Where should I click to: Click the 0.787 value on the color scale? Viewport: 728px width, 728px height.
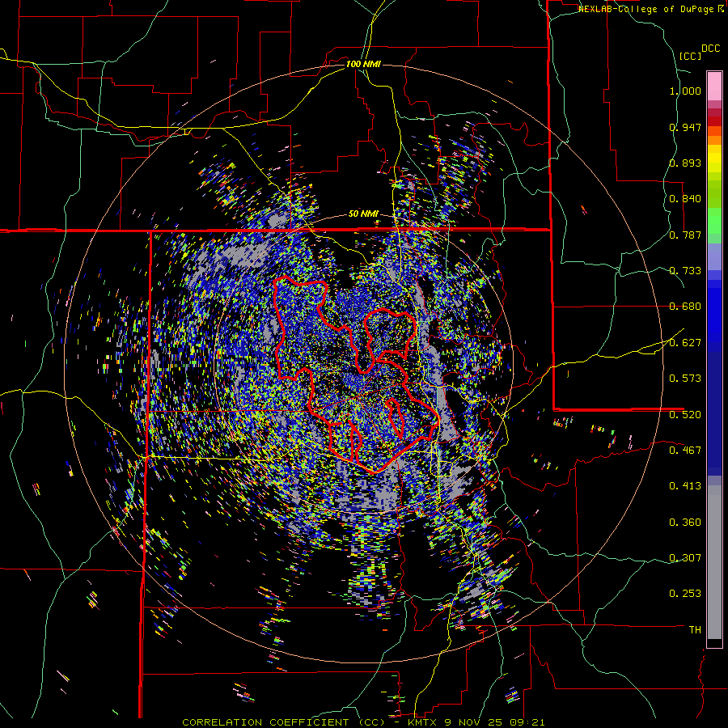(x=685, y=235)
